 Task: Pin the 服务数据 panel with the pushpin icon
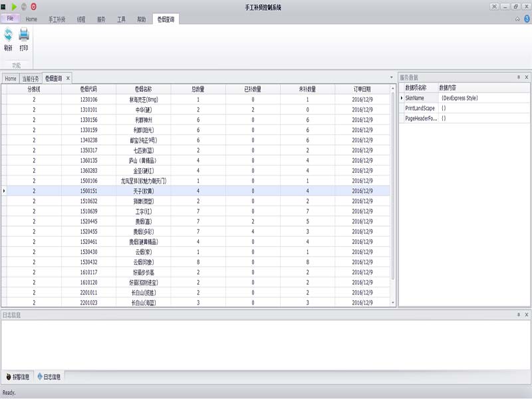(x=518, y=77)
